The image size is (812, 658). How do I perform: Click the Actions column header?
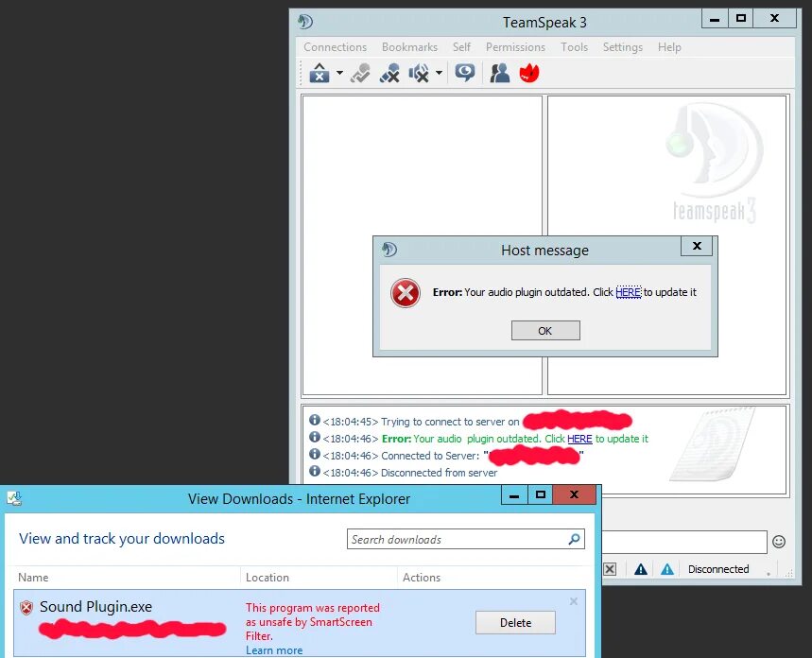click(x=422, y=578)
